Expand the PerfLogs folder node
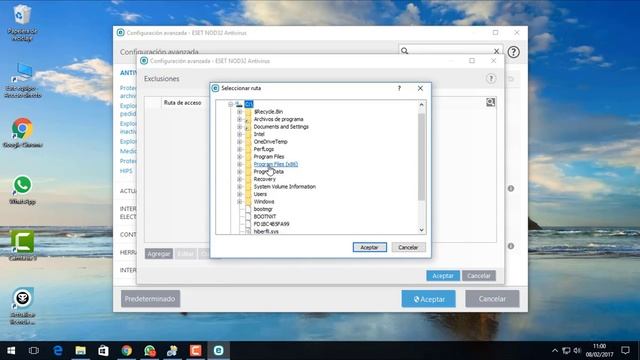This screenshot has width=640, height=360. [x=240, y=149]
